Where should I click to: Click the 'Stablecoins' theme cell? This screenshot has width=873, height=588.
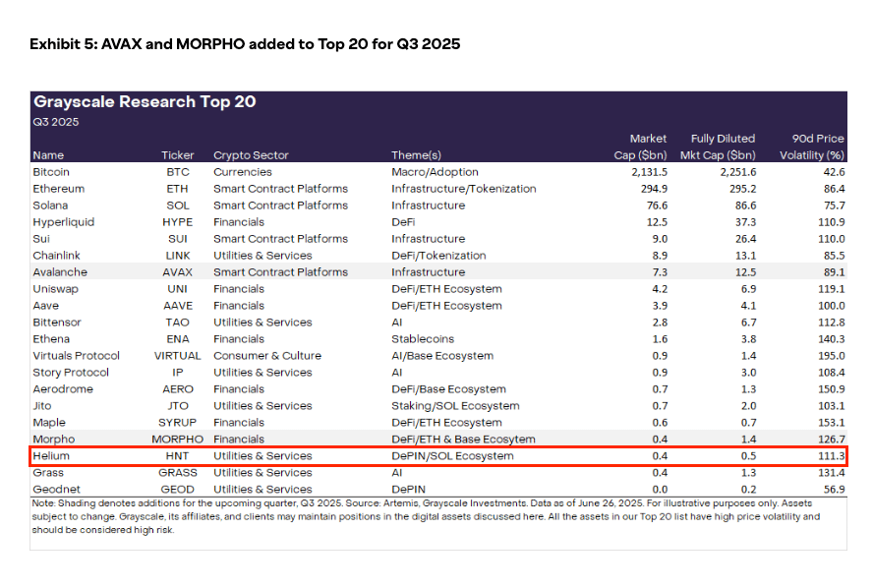tap(423, 339)
